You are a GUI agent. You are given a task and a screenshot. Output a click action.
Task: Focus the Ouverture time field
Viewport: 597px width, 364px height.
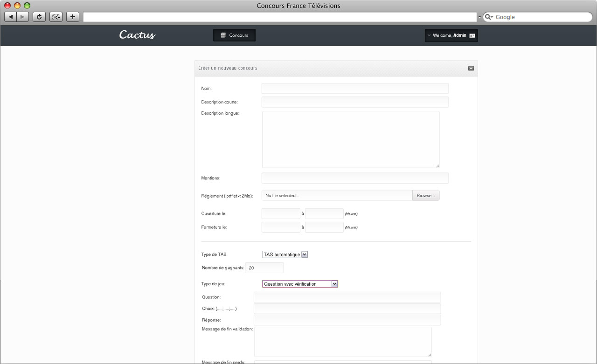[324, 213]
